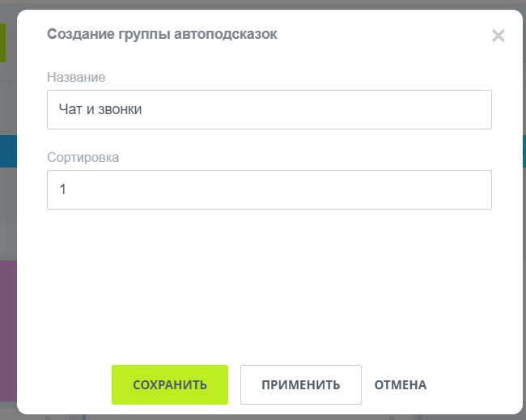Screen dimensions: 526x420
Task: Click the green СОХРАНИТЬ button
Action: coord(170,384)
